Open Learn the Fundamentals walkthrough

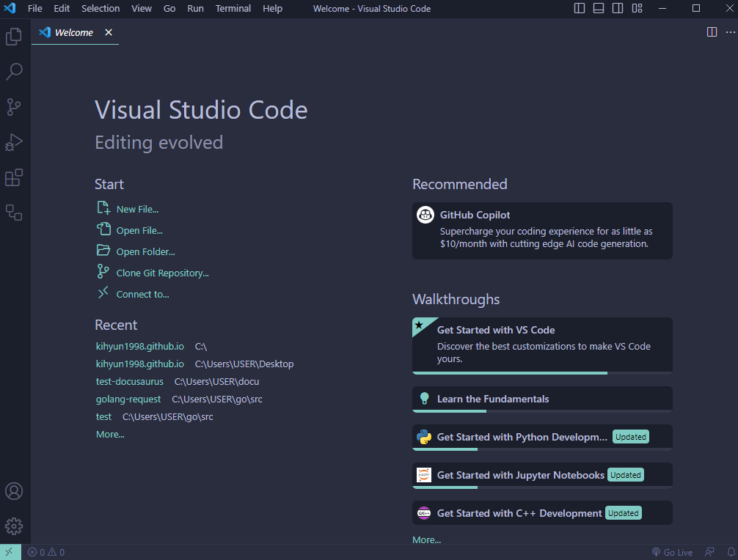[542, 399]
